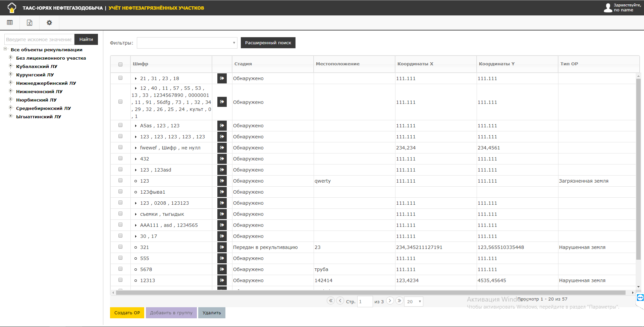The width and height of the screenshot is (644, 327).
Task: Open the Фильтры dropdown
Action: [x=187, y=43]
